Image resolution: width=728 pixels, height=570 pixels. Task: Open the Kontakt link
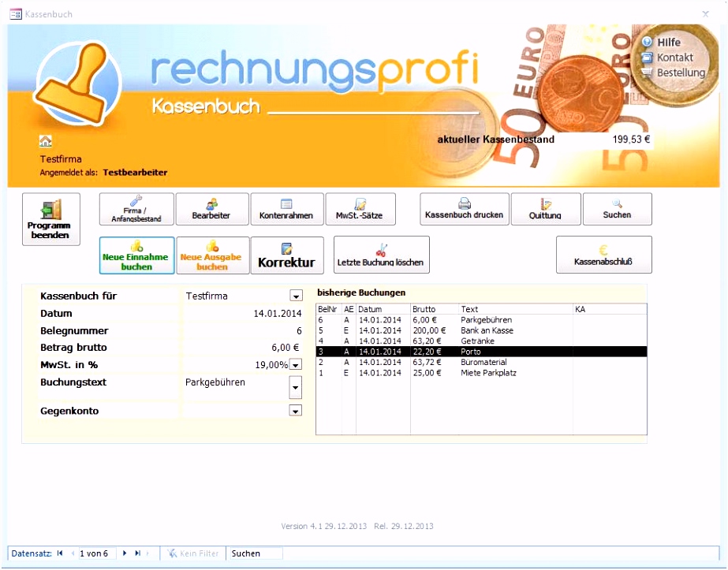(674, 58)
